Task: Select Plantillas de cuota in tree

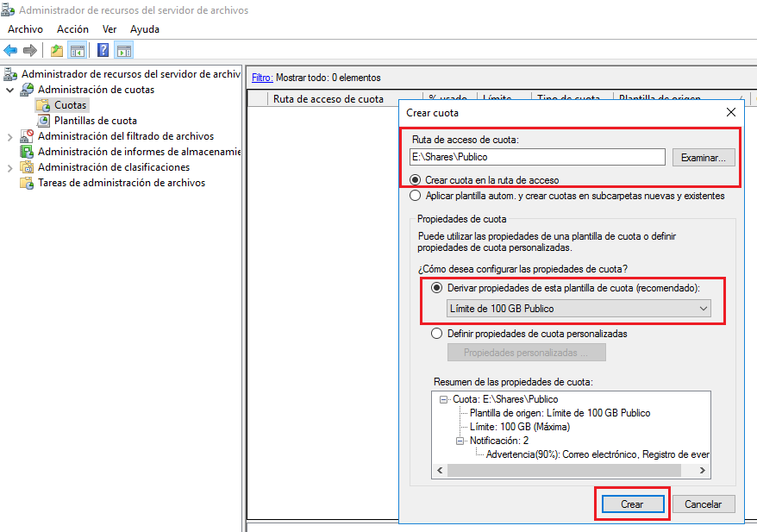Action: (95, 121)
